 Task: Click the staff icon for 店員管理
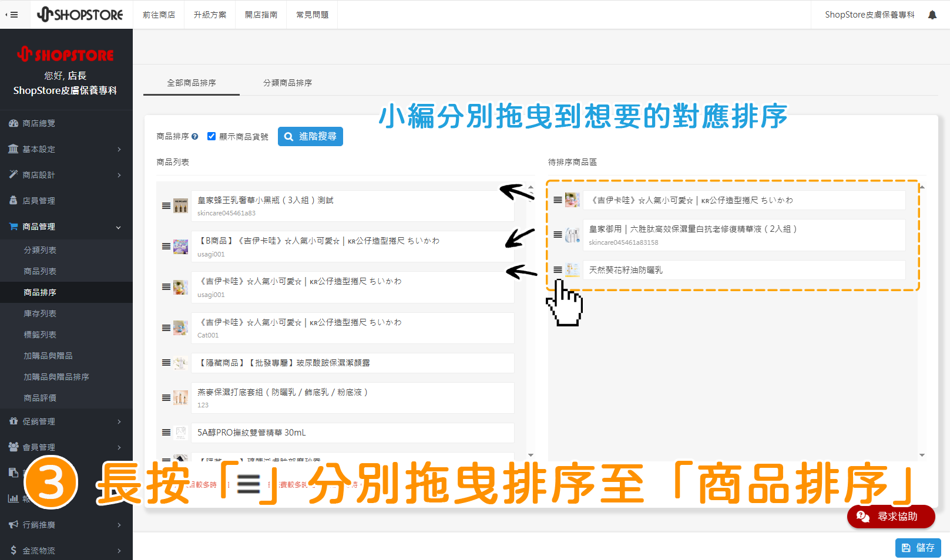point(13,200)
